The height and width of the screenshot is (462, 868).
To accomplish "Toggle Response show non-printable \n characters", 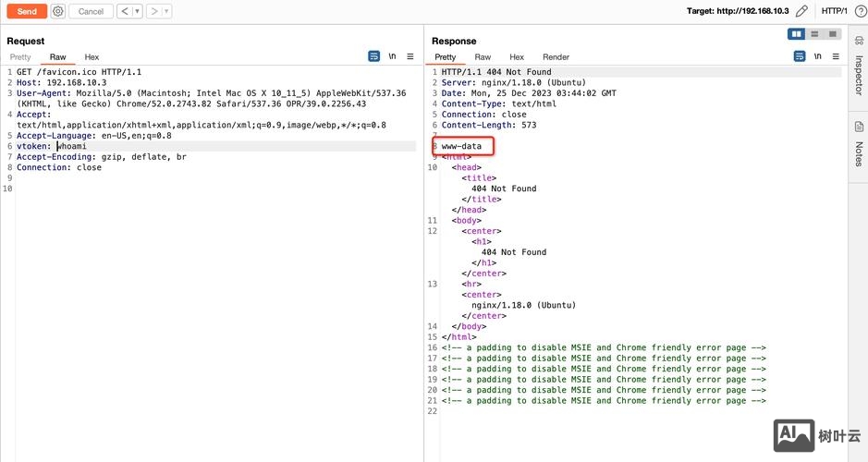I will [818, 56].
